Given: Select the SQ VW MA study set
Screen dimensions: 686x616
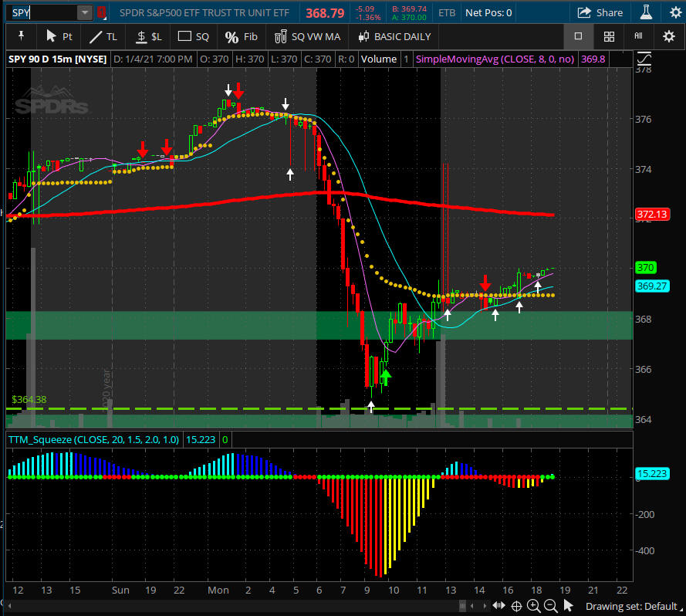Looking at the screenshot, I should pos(307,36).
